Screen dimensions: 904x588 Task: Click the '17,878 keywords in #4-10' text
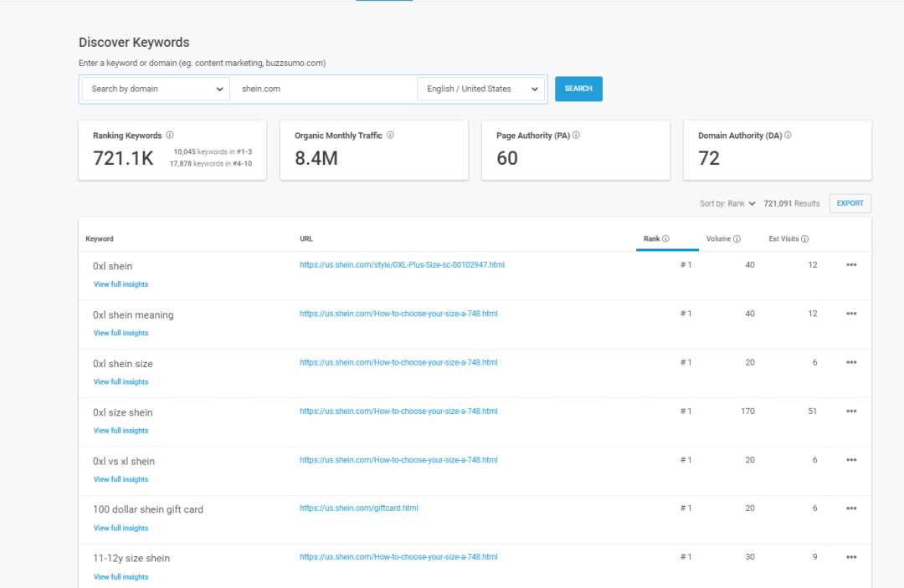click(210, 164)
